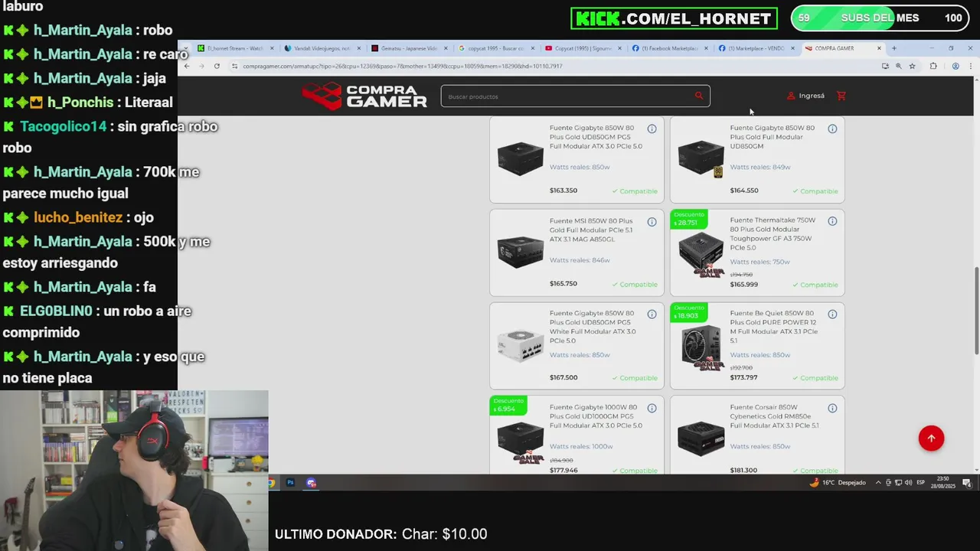This screenshot has width=980, height=551.
Task: Open Fuente Be Quiet 850W product title
Action: tap(773, 327)
